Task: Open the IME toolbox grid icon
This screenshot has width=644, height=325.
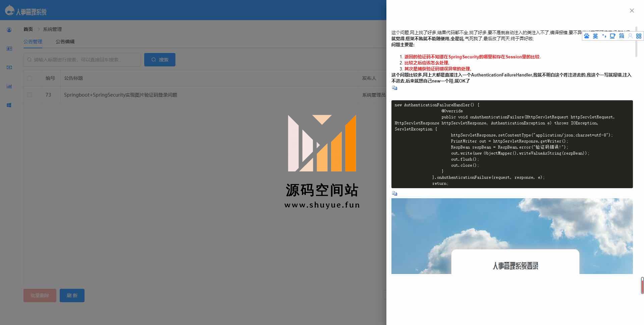Action: pos(639,36)
